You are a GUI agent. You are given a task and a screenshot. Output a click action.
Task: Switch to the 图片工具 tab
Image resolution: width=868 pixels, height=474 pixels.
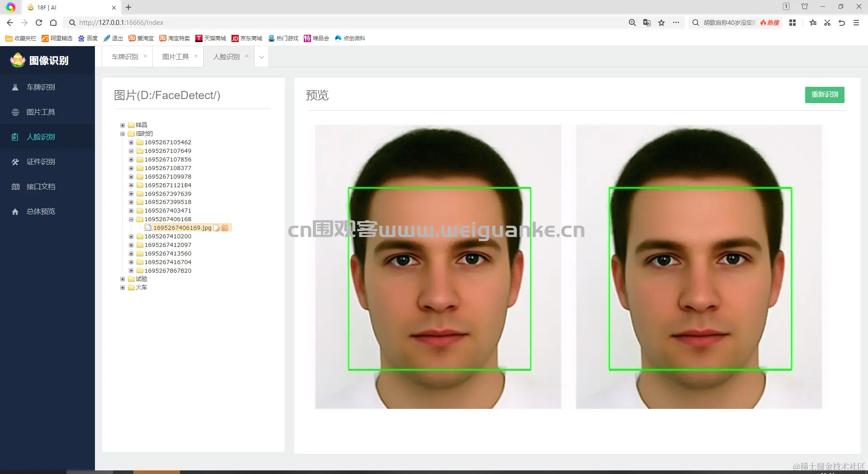175,57
